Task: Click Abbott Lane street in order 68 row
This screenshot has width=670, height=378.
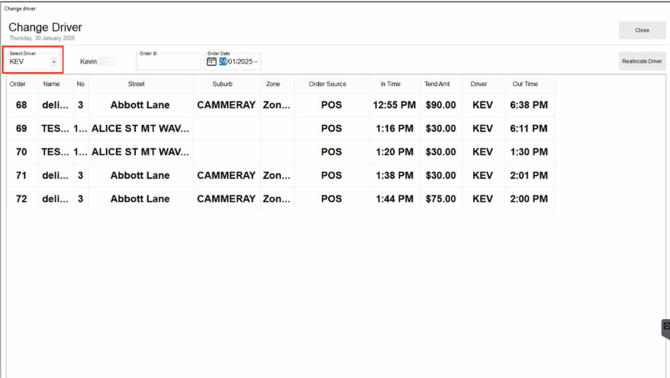Action: (x=140, y=105)
